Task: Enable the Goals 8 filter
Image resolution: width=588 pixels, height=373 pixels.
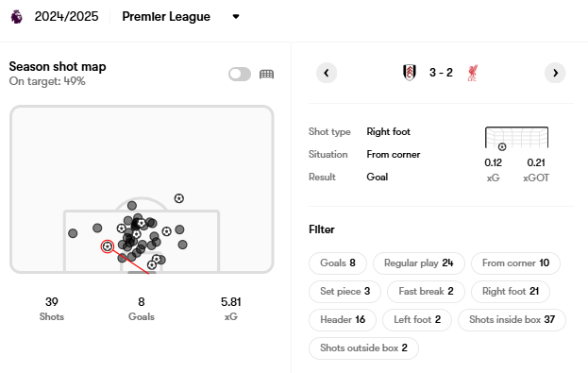Action: pyautogui.click(x=338, y=263)
